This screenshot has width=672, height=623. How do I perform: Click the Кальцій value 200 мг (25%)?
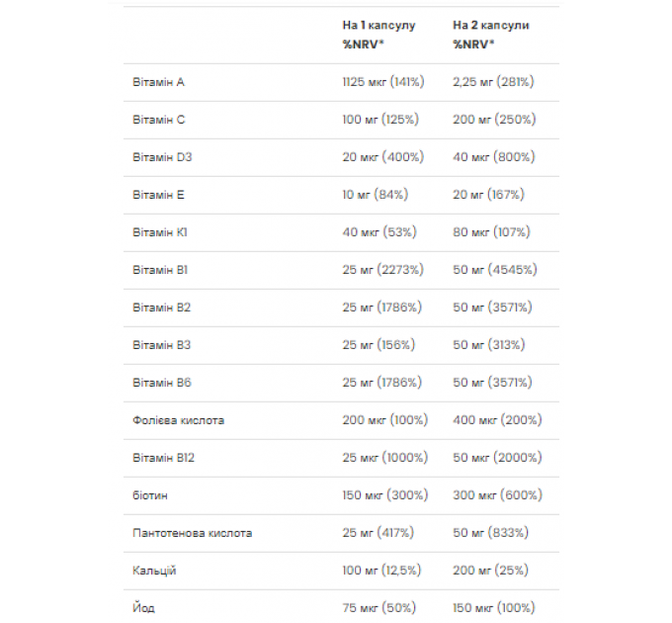pos(490,571)
